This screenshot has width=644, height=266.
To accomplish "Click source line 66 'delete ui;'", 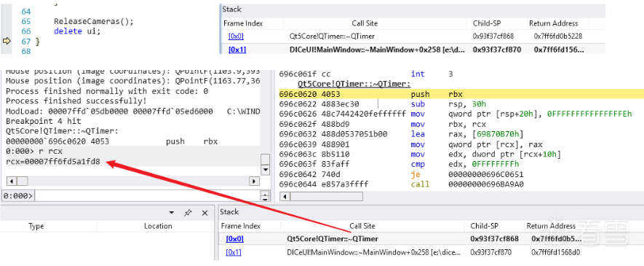I will (x=77, y=31).
